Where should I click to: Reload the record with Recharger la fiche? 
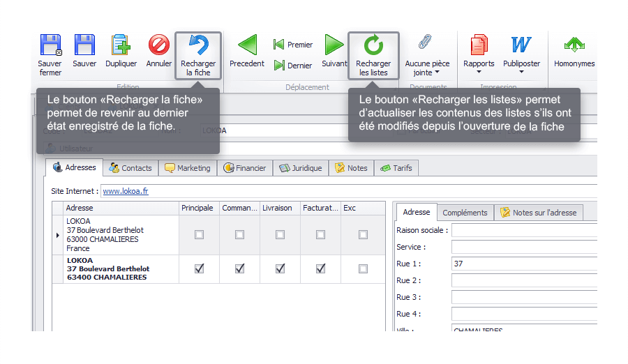tap(198, 56)
